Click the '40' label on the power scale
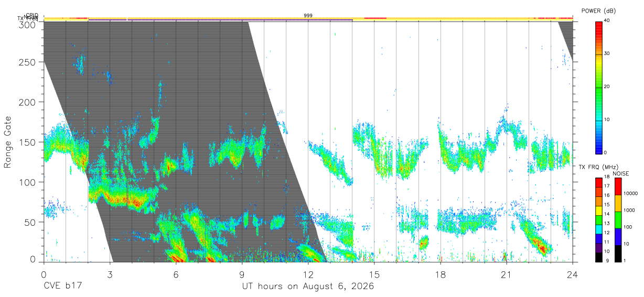Image resolution: width=644 pixels, height=297 pixels. click(607, 21)
